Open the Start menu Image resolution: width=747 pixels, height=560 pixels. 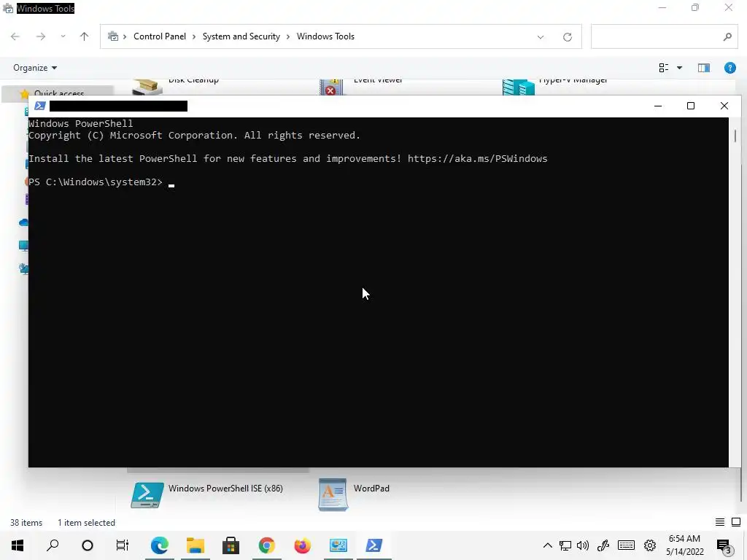coord(18,545)
